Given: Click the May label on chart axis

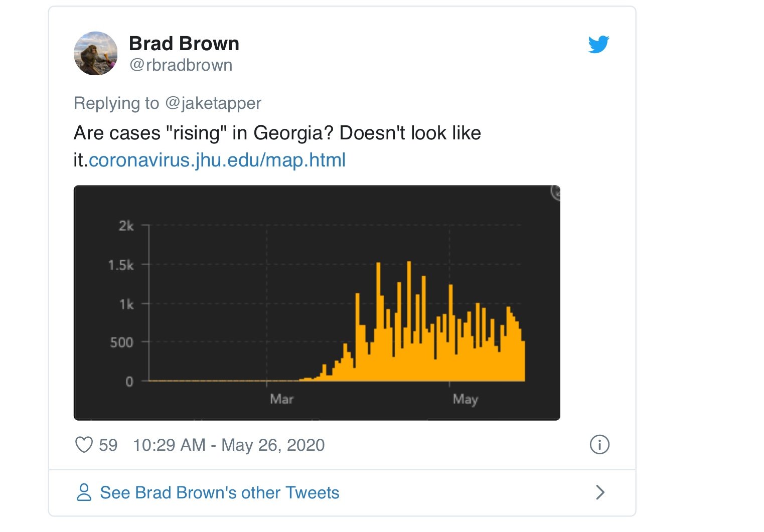Looking at the screenshot, I should (465, 399).
